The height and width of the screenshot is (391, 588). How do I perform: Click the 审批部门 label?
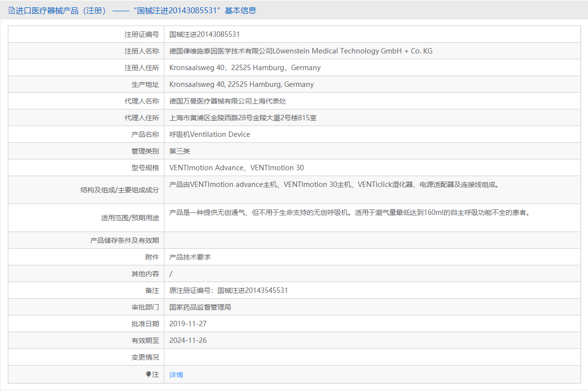tap(145, 307)
